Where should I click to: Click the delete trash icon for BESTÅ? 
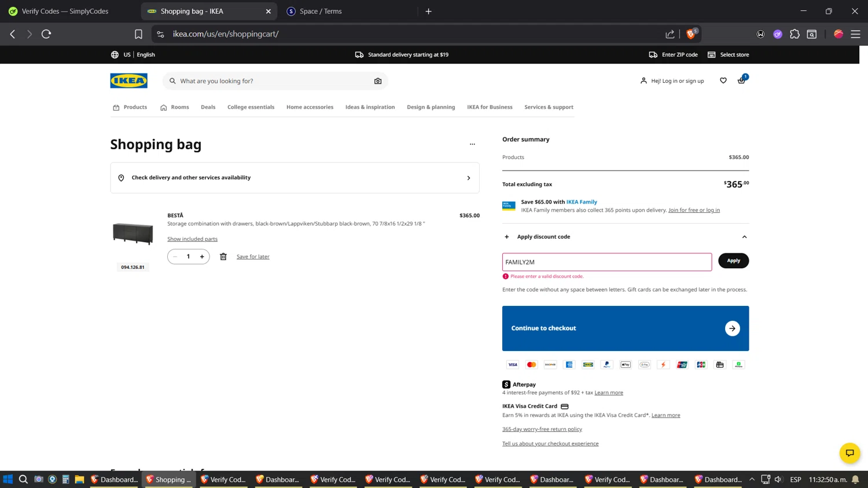point(223,257)
